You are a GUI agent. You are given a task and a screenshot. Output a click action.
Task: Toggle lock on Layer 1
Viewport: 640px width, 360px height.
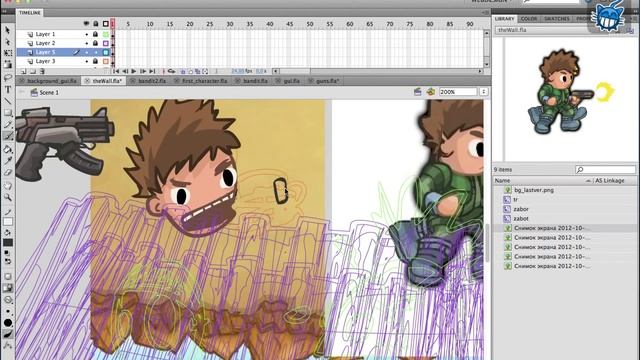pyautogui.click(x=96, y=34)
